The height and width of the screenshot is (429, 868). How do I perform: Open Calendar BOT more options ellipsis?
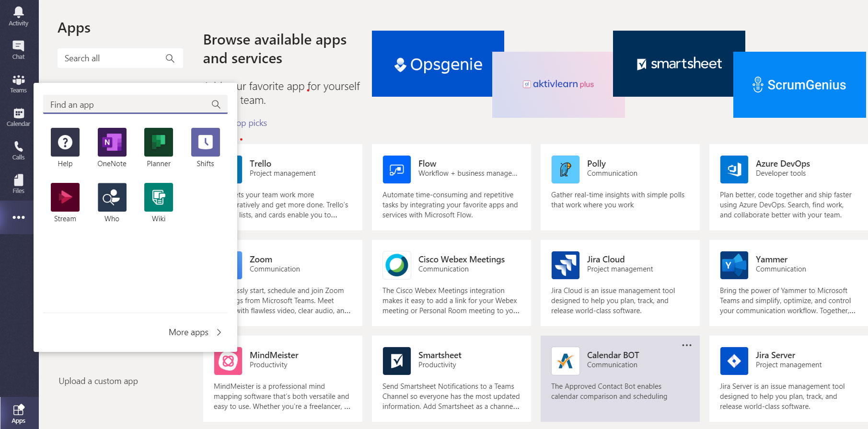click(x=687, y=345)
